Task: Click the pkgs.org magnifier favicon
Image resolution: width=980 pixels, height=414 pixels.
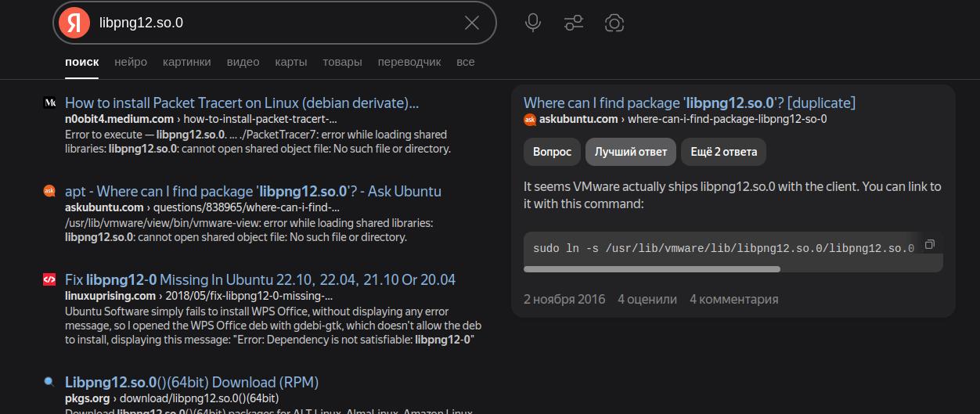Action: [49, 382]
